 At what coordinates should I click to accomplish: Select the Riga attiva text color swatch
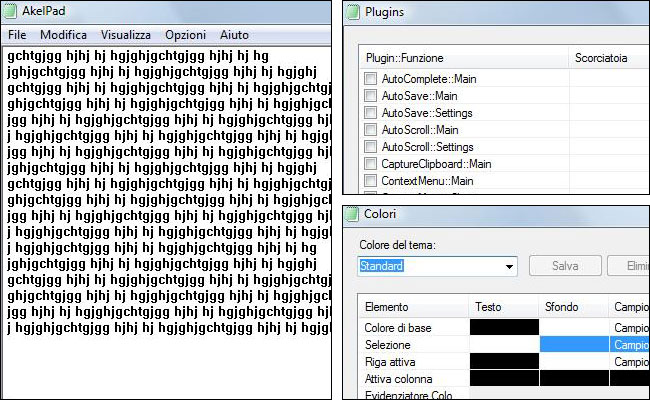(504, 361)
